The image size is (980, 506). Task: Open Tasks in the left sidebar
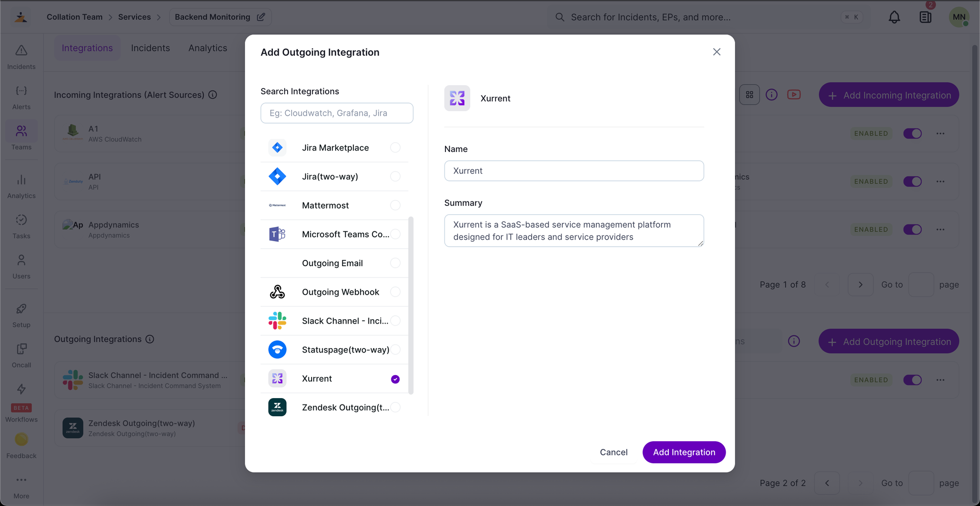pos(21,227)
